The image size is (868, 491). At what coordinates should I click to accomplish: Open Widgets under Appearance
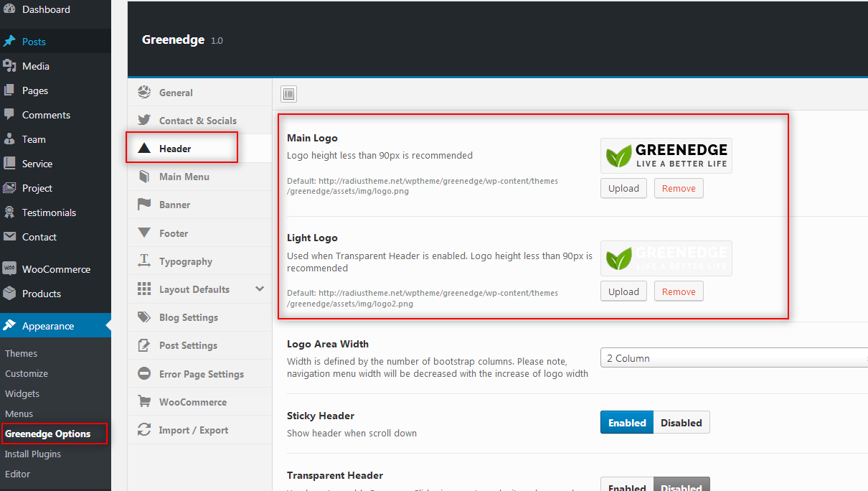(x=22, y=393)
